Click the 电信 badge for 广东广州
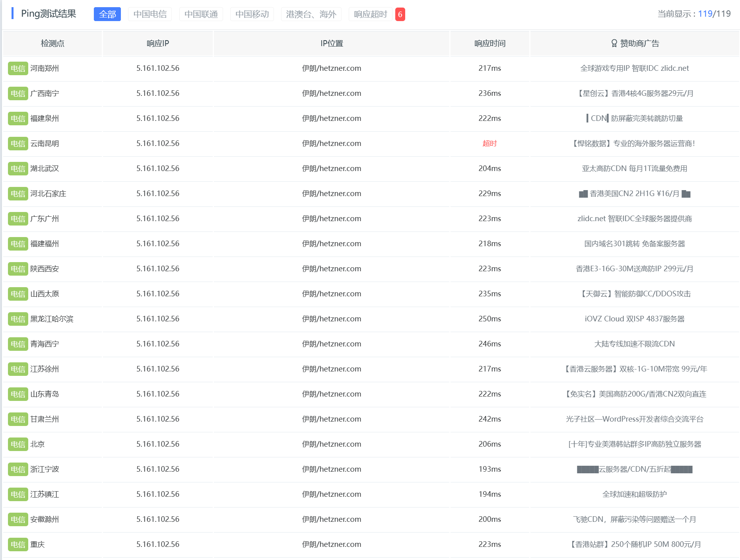 click(18, 219)
